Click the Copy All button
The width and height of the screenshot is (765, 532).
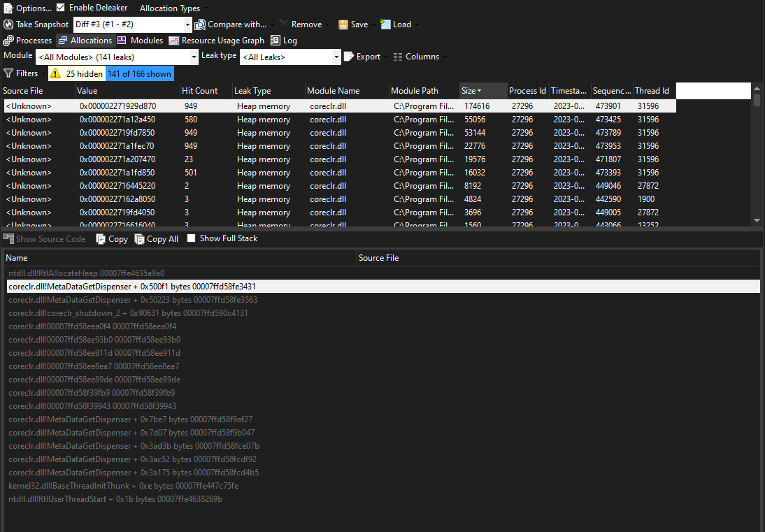157,238
